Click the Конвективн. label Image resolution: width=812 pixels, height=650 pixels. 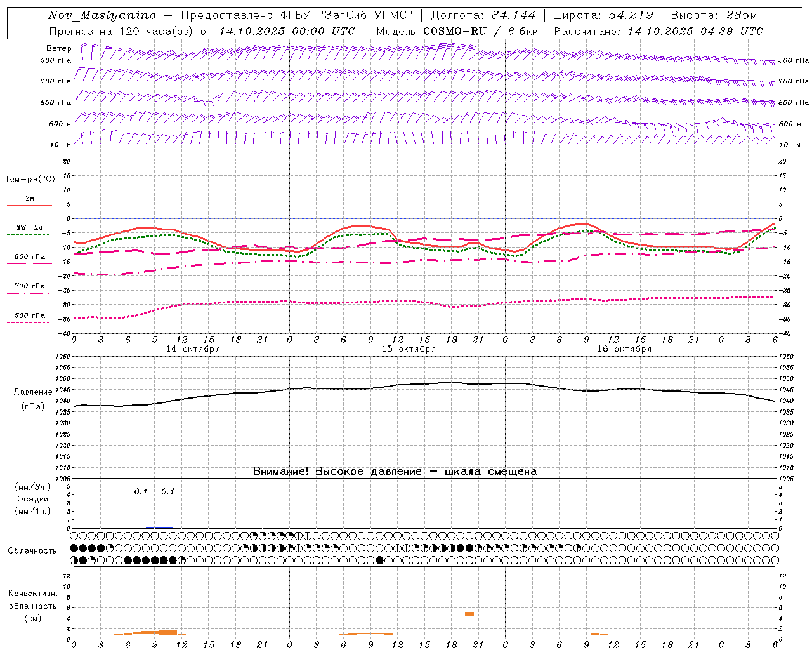pyautogui.click(x=32, y=594)
